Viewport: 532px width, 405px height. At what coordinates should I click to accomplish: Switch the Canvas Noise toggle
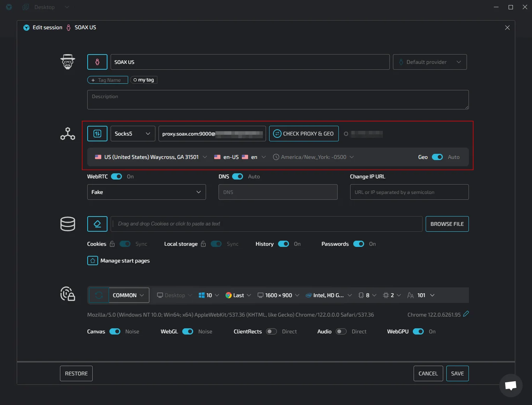click(115, 331)
